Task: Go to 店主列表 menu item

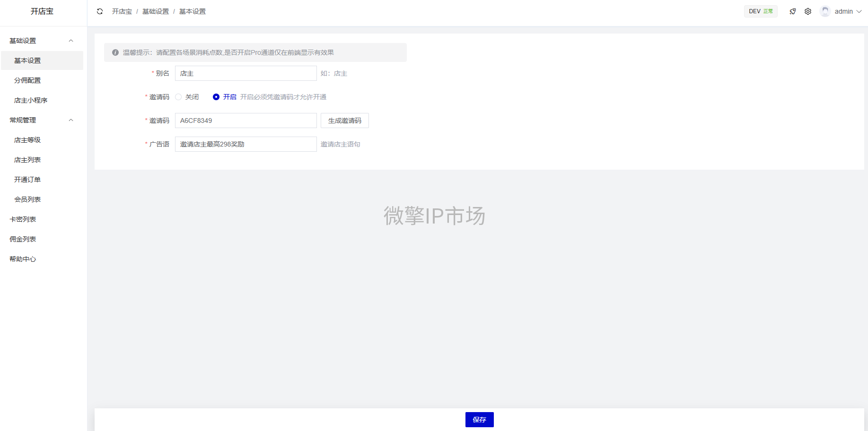Action: click(x=27, y=160)
